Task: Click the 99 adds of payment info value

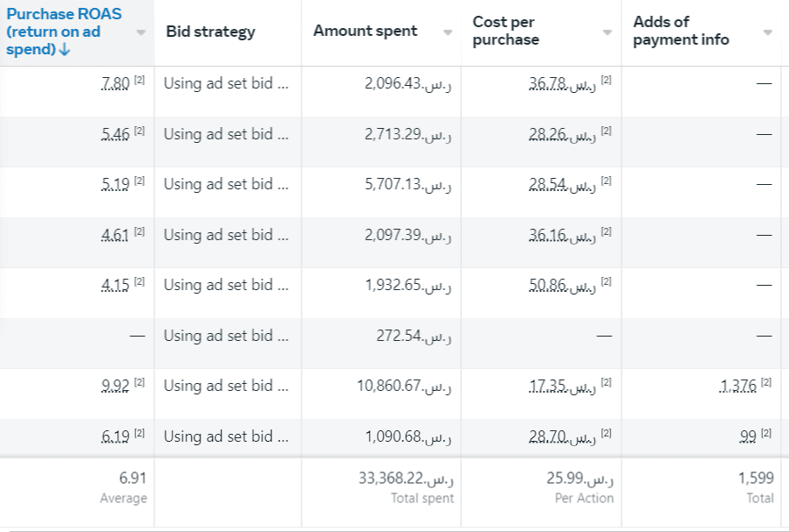Action: point(748,436)
